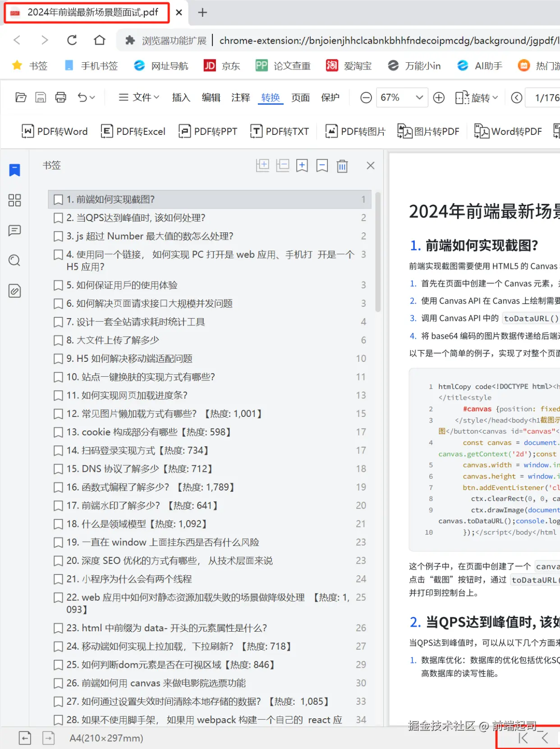The height and width of the screenshot is (749, 560).
Task: Navigate back in the browser
Action: tap(17, 40)
